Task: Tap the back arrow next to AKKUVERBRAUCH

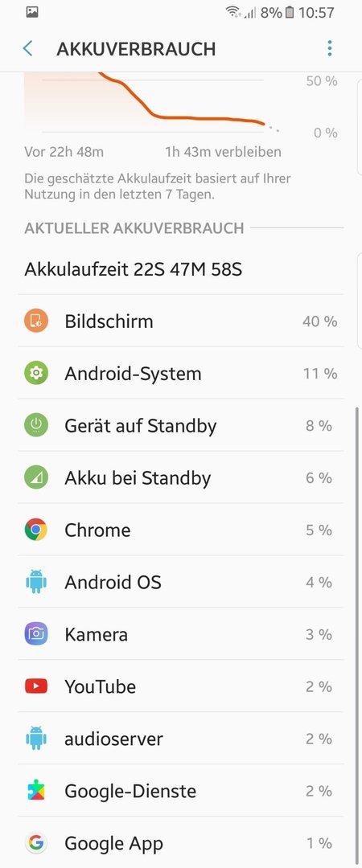Action: pyautogui.click(x=27, y=49)
